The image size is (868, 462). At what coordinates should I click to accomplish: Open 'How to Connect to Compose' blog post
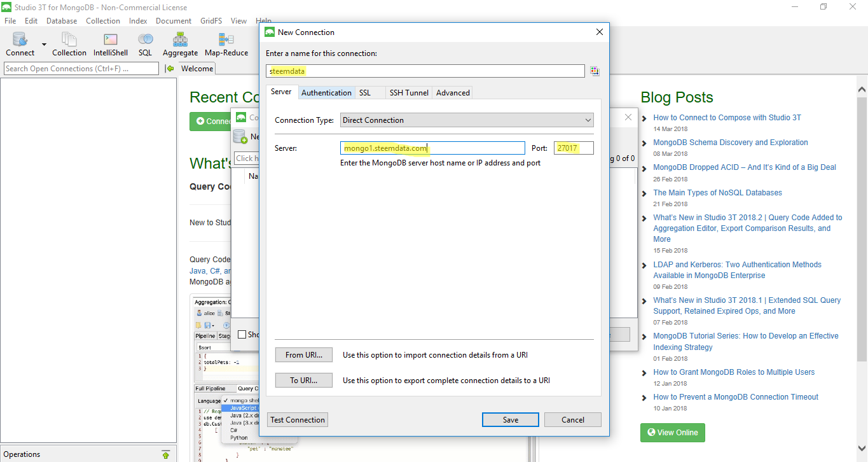[x=727, y=118]
